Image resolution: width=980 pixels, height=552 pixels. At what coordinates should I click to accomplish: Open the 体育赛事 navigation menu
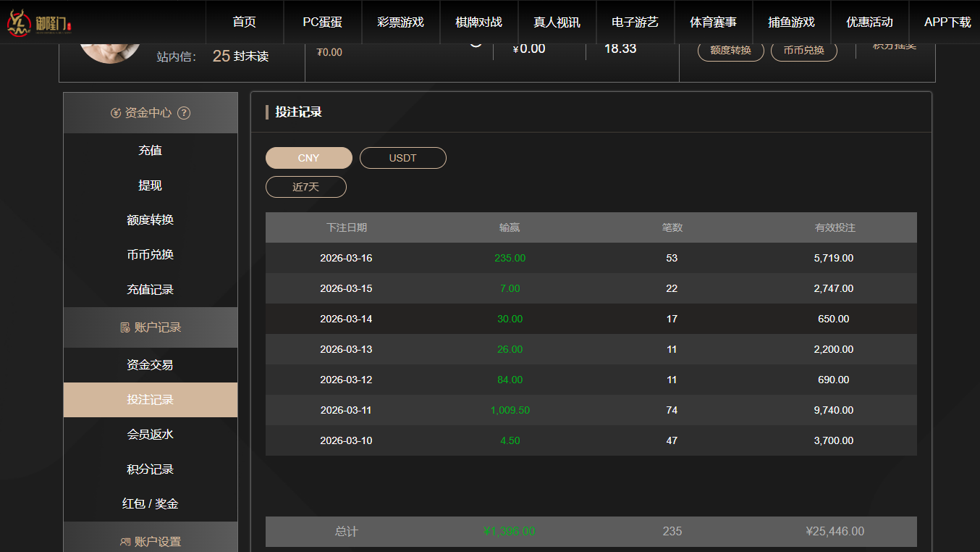pyautogui.click(x=712, y=22)
